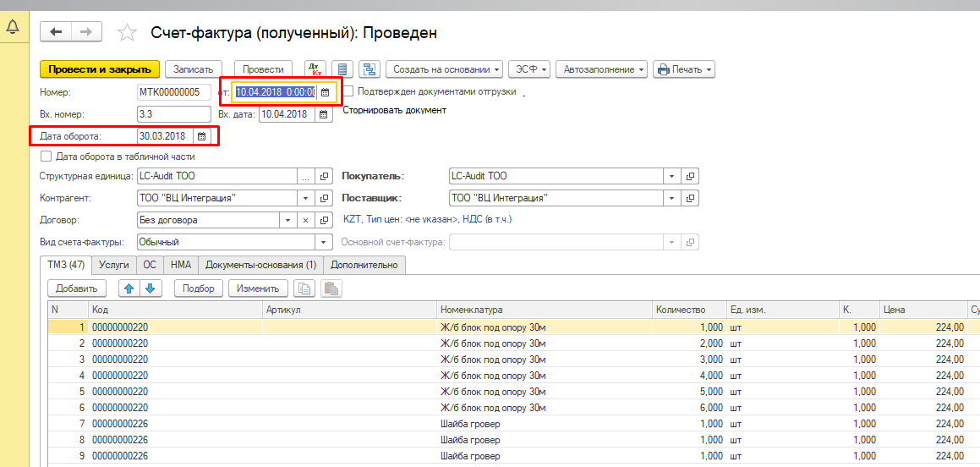Click quantity cell 6,000 in row 6

tap(689, 408)
